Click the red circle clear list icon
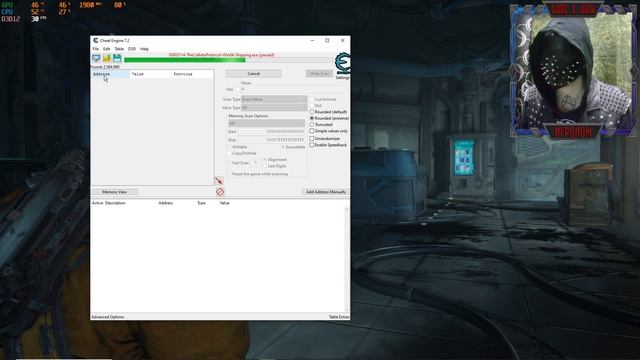Viewport: 640px width, 360px height. pos(220,191)
